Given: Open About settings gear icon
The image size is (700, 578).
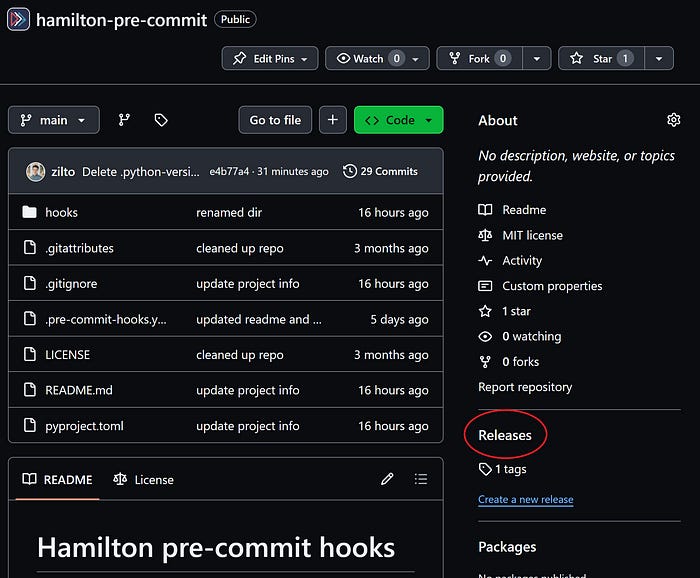Looking at the screenshot, I should point(673,120).
